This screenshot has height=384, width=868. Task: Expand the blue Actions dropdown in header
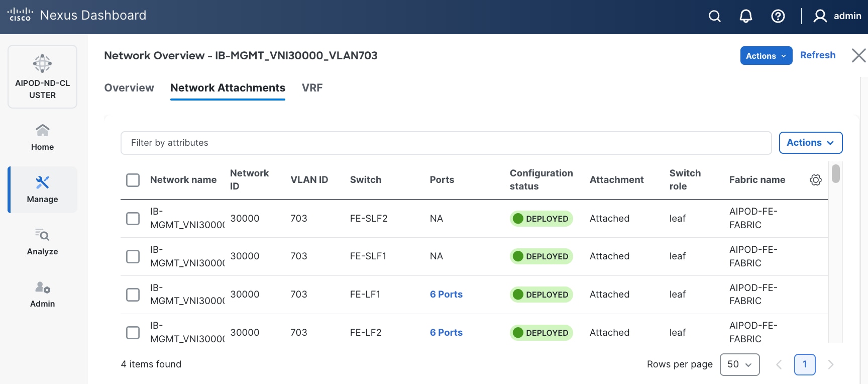click(766, 56)
